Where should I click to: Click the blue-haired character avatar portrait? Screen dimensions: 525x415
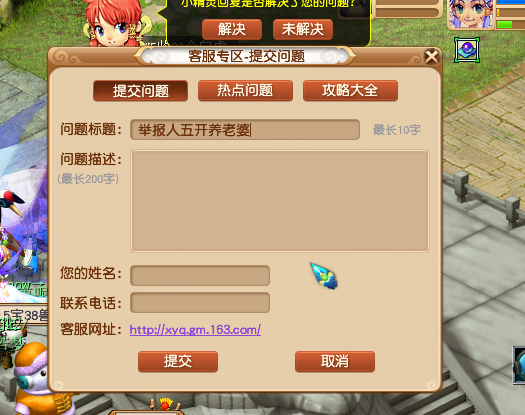pos(471,14)
